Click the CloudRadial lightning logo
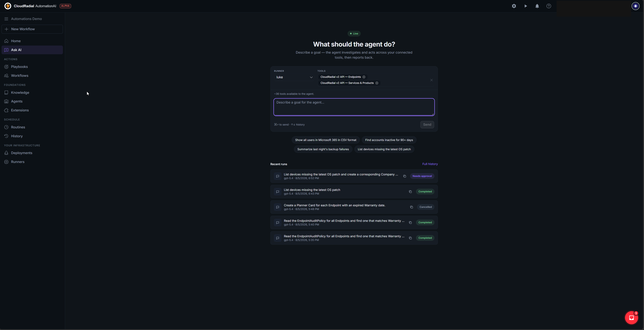This screenshot has height=330, width=644. (x=8, y=6)
